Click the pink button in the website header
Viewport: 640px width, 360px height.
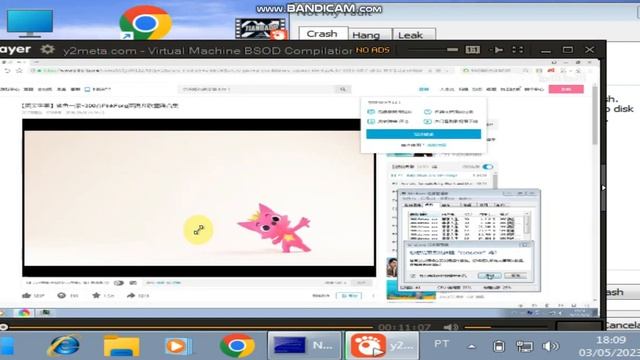pos(566,89)
